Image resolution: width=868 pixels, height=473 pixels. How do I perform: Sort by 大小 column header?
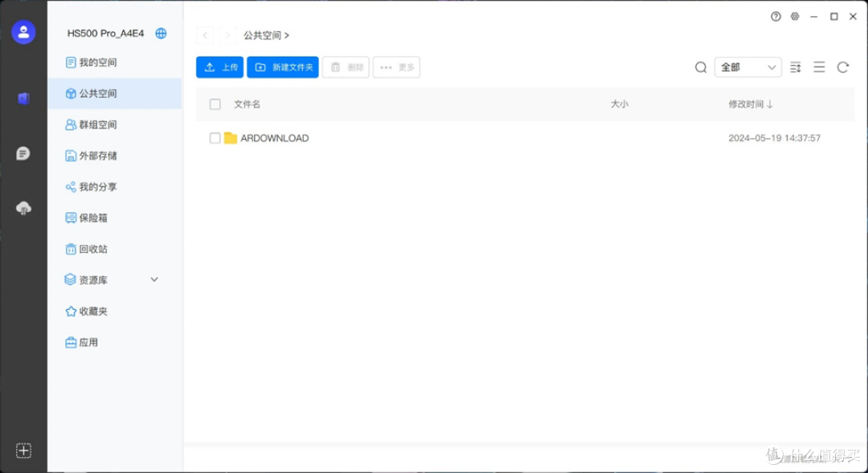(x=620, y=104)
